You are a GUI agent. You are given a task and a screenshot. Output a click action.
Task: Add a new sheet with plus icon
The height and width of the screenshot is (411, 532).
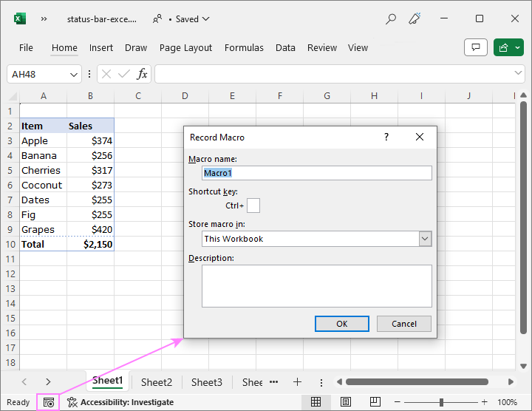(x=297, y=382)
